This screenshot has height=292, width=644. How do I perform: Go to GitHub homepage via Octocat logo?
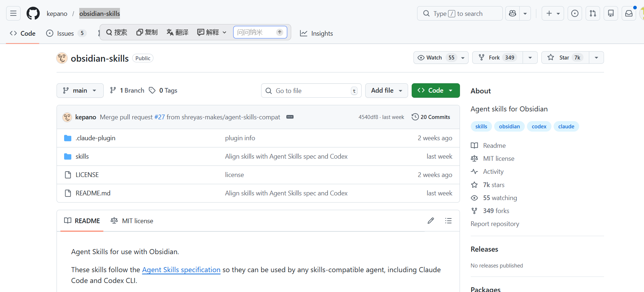click(x=33, y=13)
